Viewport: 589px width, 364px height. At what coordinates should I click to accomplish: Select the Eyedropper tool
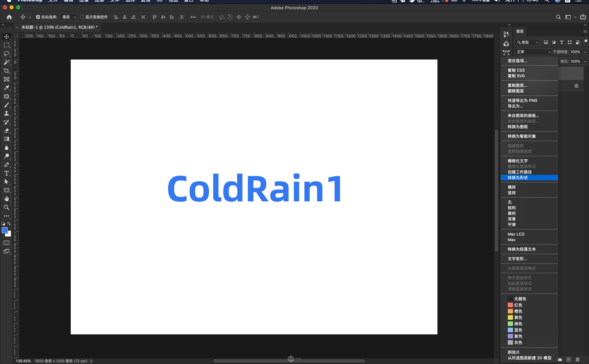pyautogui.click(x=7, y=88)
